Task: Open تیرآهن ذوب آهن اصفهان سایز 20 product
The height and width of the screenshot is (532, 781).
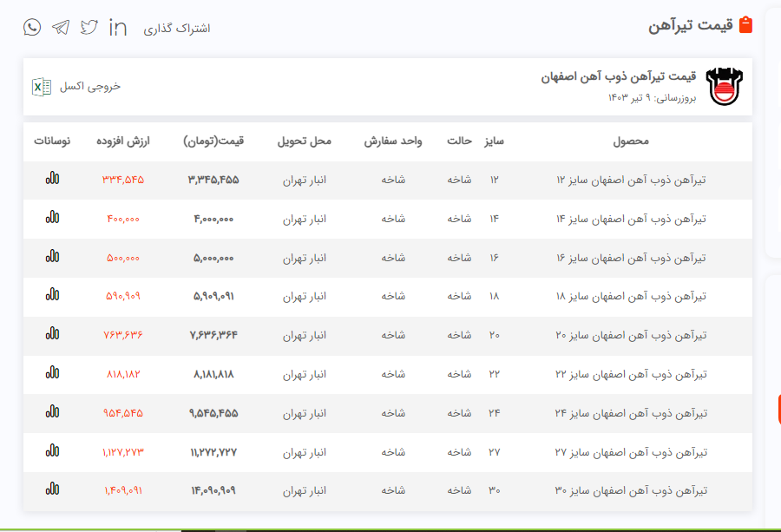Action: click(x=631, y=335)
